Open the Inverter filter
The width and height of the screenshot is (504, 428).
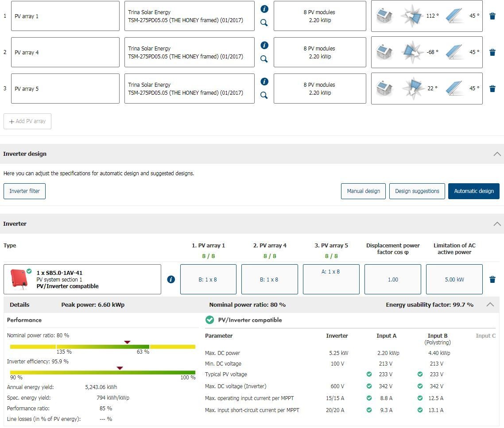point(24,191)
